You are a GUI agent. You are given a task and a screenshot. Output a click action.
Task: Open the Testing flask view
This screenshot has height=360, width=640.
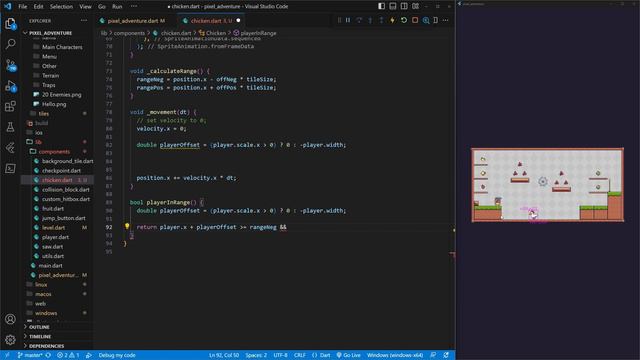(x=10, y=127)
